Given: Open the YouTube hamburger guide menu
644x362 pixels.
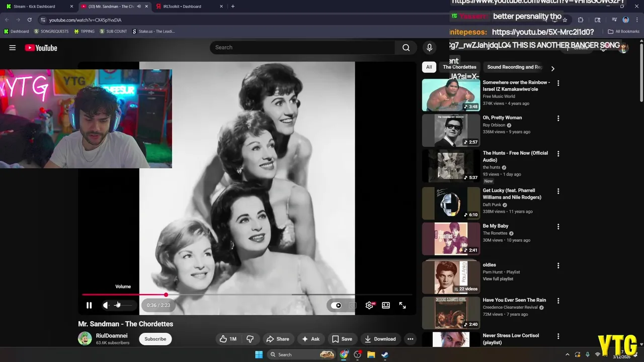Looking at the screenshot, I should (x=13, y=48).
